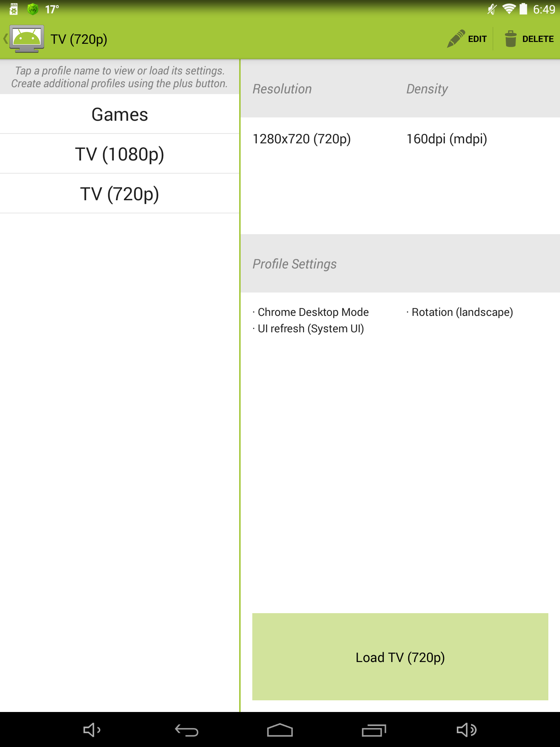This screenshot has height=747, width=560.
Task: Open the green shield notification icon
Action: click(x=33, y=9)
